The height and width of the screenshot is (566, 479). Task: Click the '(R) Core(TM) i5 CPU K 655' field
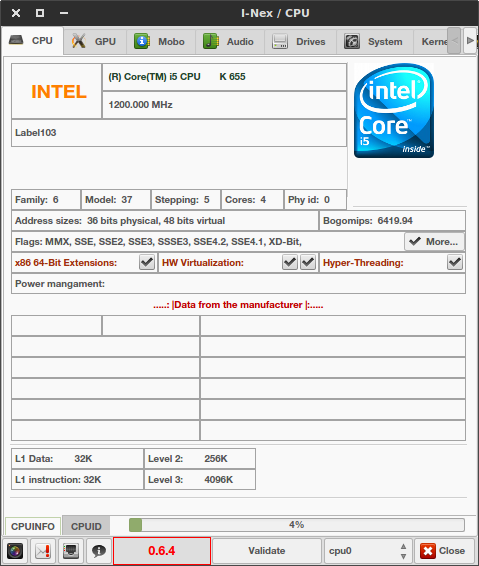pos(225,77)
